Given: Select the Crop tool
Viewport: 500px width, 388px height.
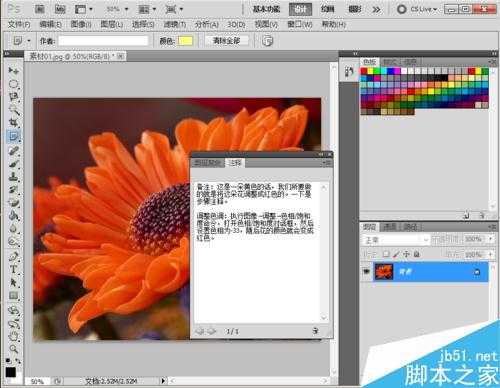Looking at the screenshot, I should (x=13, y=123).
